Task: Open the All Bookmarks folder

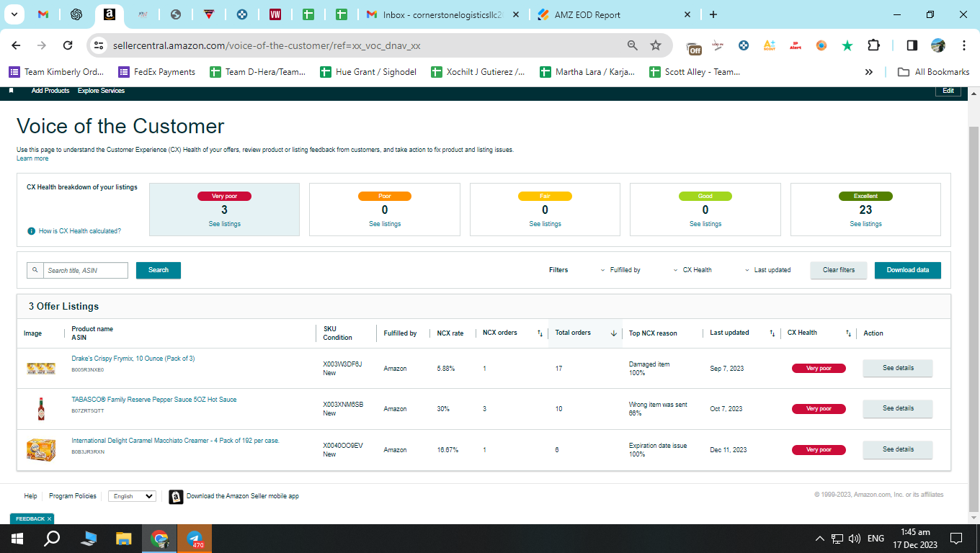Action: (934, 72)
